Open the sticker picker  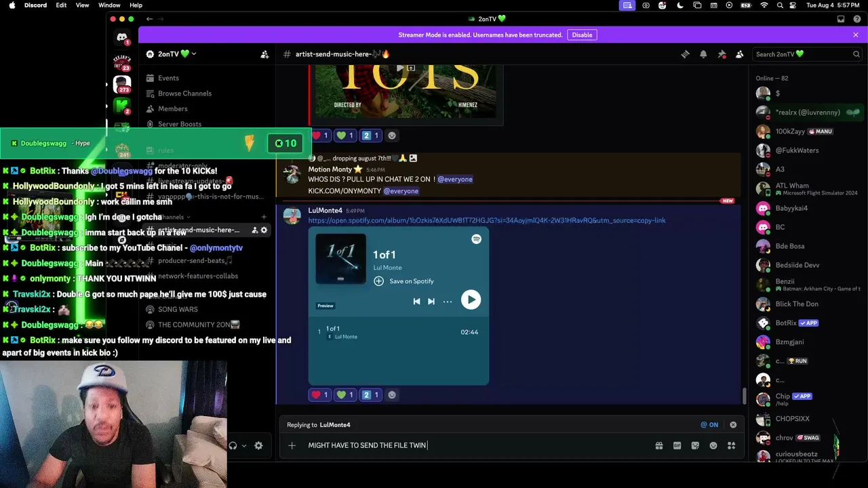[695, 445]
